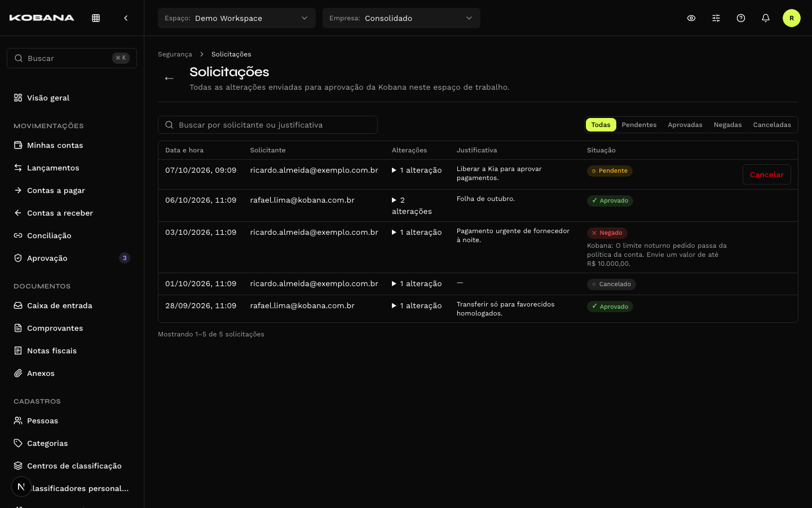This screenshot has width=812, height=508.
Task: Expand the 28/09/2026 row's 1 alteração
Action: (x=417, y=305)
